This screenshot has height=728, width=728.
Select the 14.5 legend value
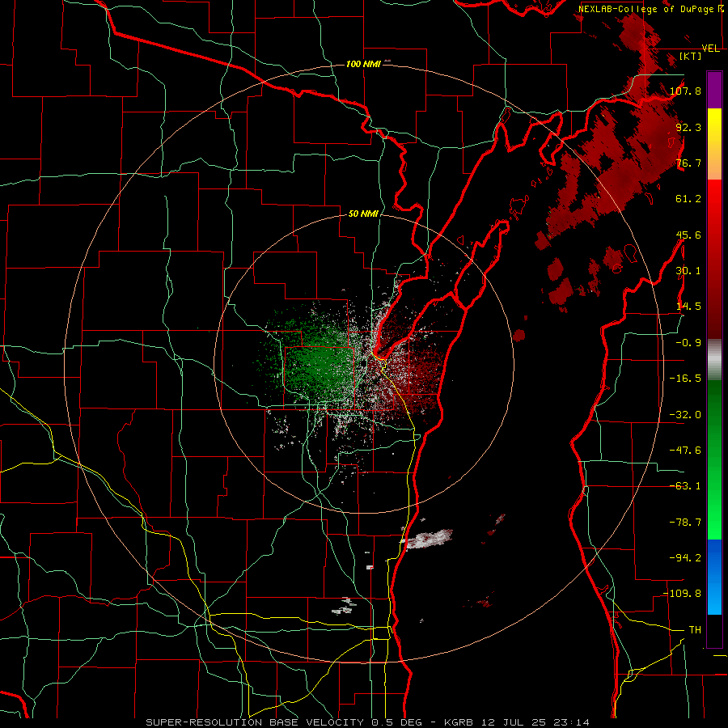688,307
